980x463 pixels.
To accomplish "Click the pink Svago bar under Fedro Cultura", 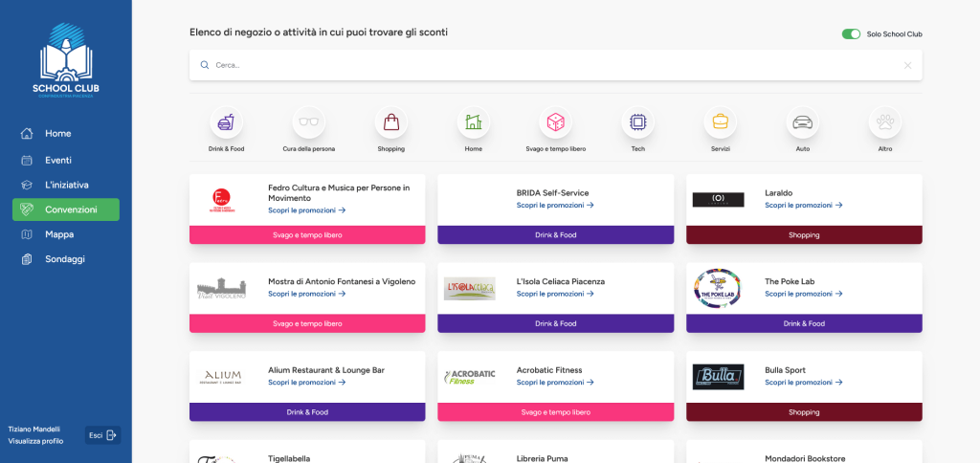I will [x=307, y=235].
